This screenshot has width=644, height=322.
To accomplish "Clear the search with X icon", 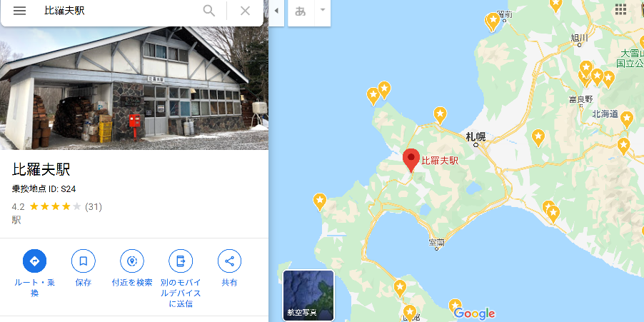I will [x=245, y=11].
